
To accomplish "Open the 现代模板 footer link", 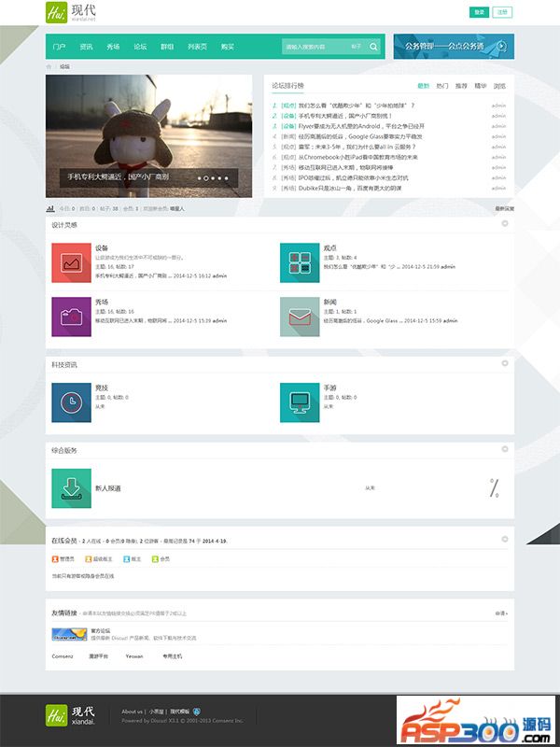I will (x=180, y=712).
